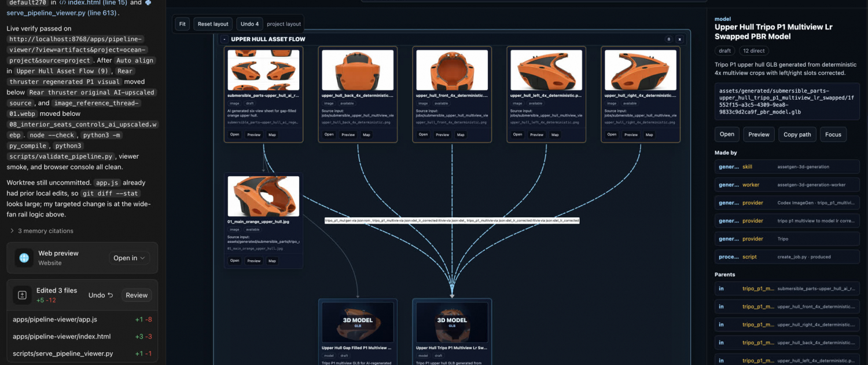Select parent upper_hull_back_4x_deterministic row
The width and height of the screenshot is (868, 365).
point(787,342)
